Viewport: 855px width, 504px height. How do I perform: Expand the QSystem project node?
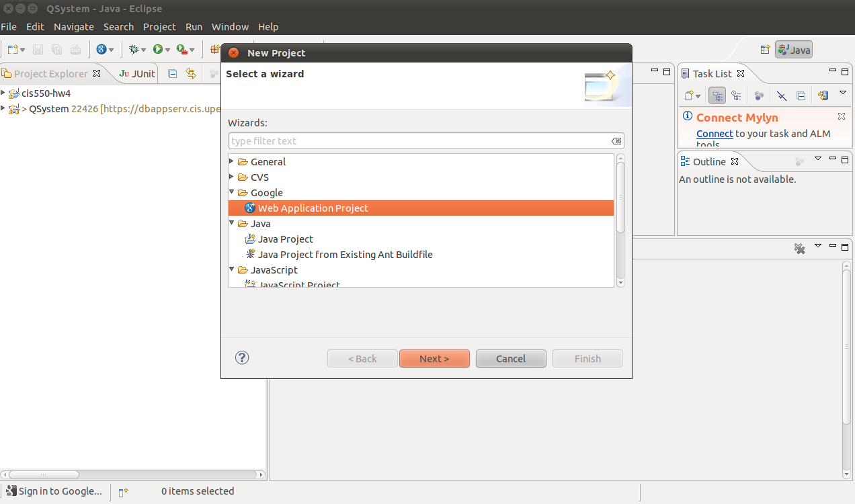point(3,108)
